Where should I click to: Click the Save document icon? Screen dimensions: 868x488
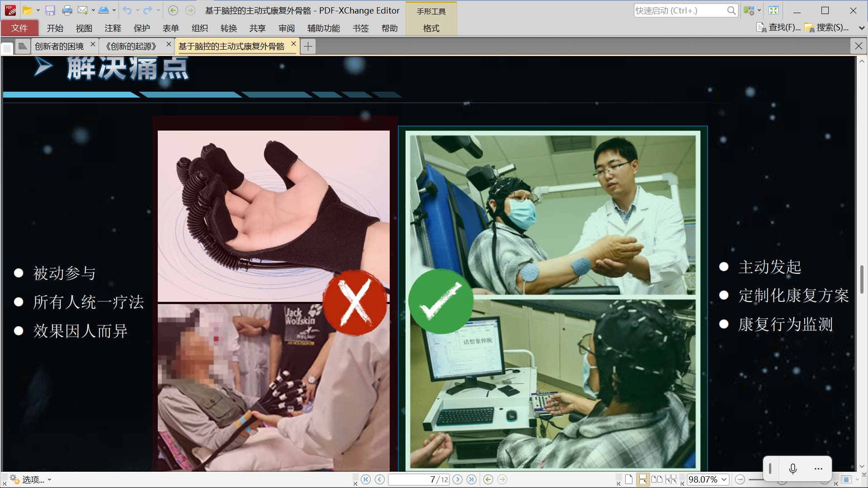coord(50,10)
